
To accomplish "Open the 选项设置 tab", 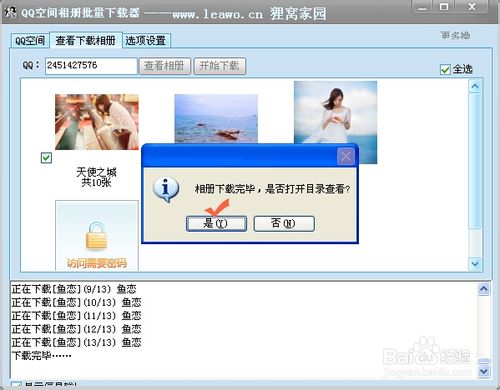I will tap(146, 41).
